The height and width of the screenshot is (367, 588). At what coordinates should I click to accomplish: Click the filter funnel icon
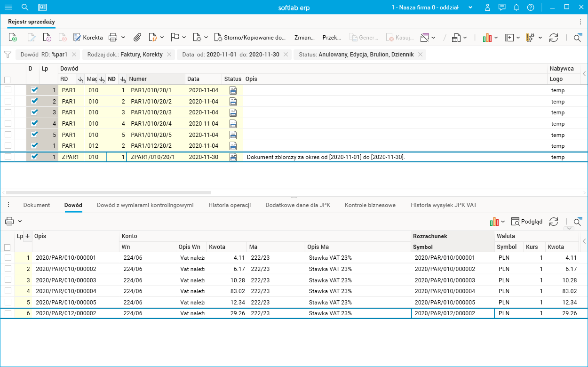pyautogui.click(x=8, y=55)
